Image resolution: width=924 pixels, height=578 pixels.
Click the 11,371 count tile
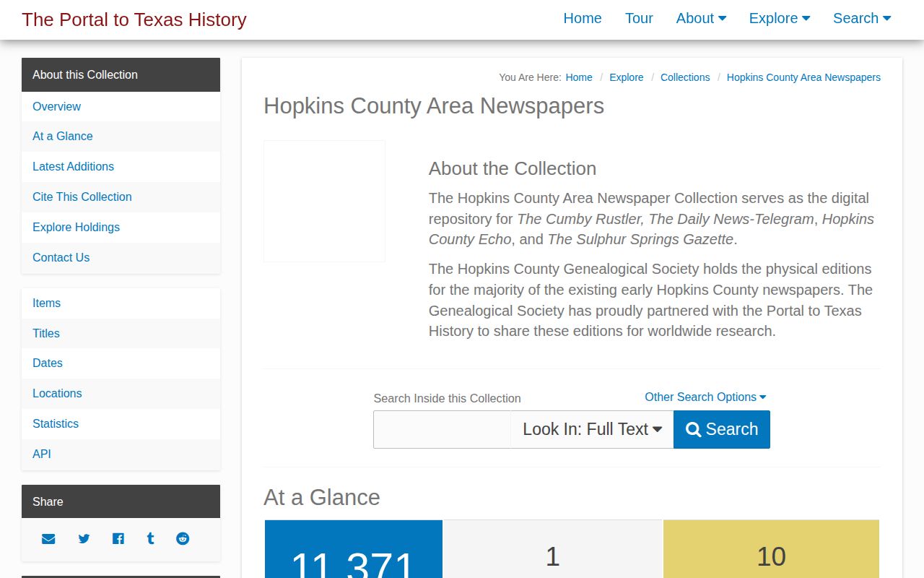click(x=354, y=549)
